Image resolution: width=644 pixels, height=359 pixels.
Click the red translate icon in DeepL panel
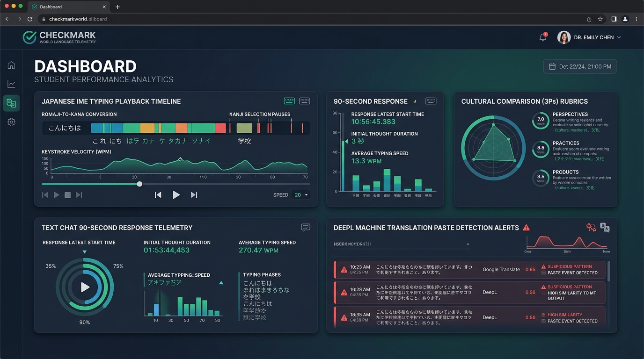coord(591,228)
